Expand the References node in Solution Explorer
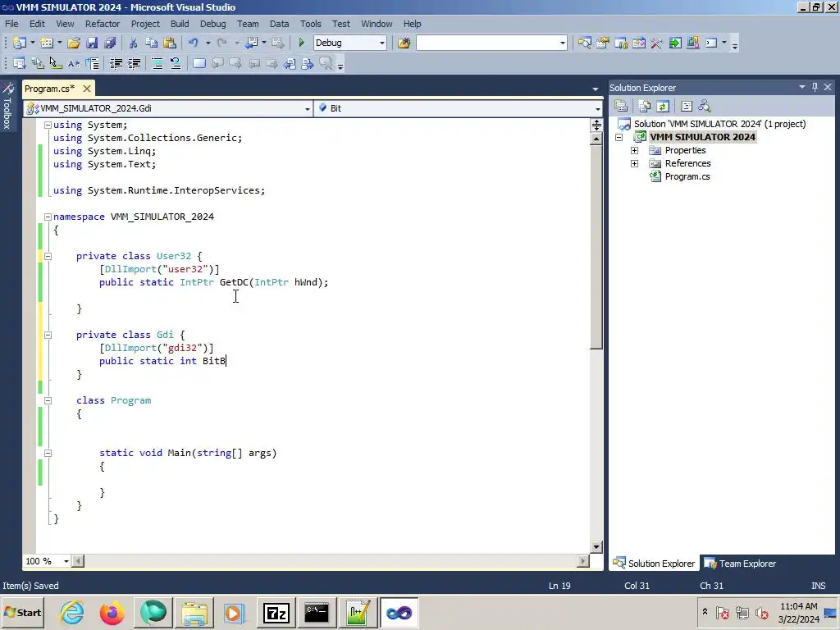Image resolution: width=840 pixels, height=630 pixels. (634, 163)
